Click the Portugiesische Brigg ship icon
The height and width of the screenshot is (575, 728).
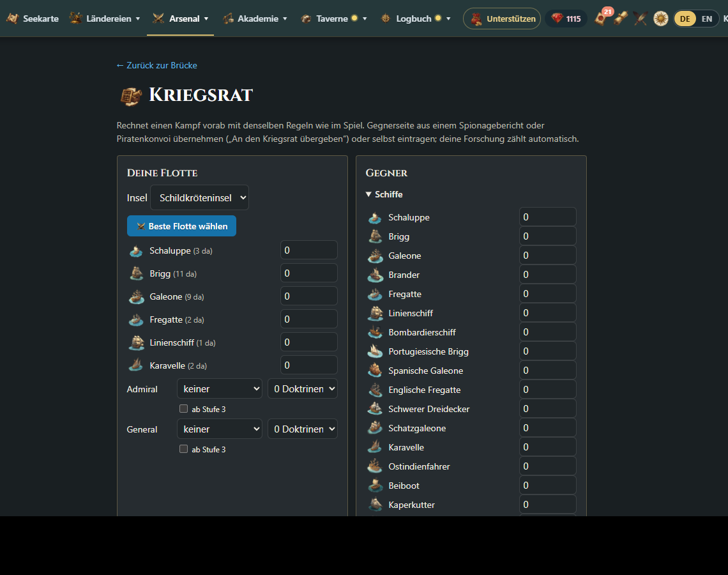pyautogui.click(x=375, y=351)
